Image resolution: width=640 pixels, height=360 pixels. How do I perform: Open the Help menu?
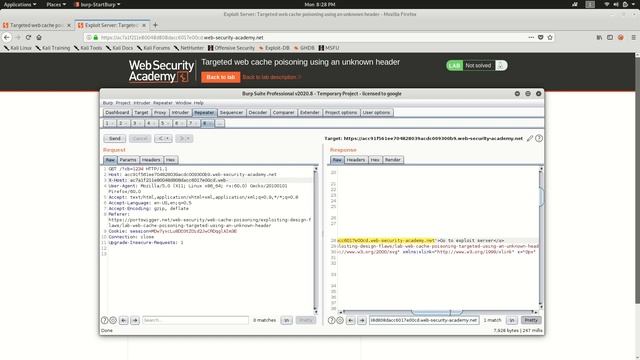click(x=199, y=103)
